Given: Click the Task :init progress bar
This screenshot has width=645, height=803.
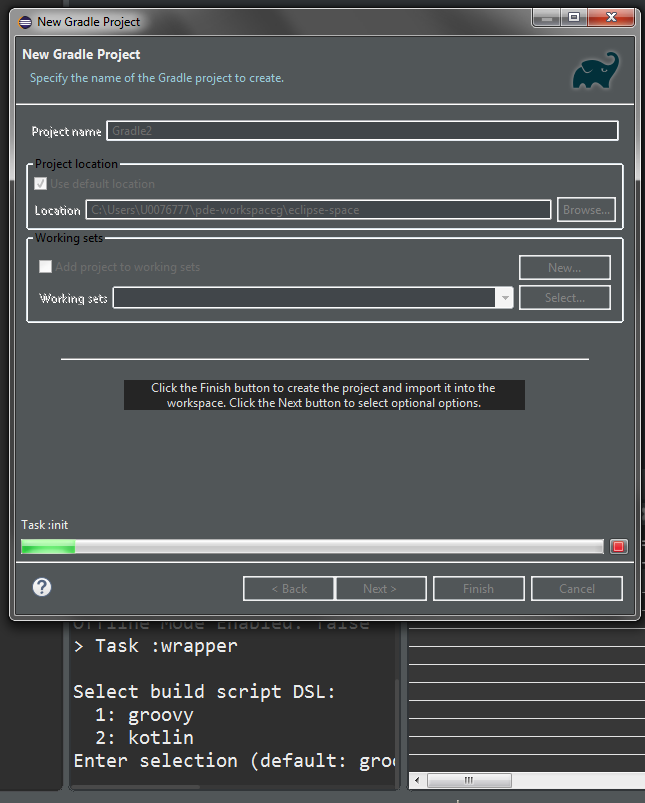Looking at the screenshot, I should coord(312,546).
